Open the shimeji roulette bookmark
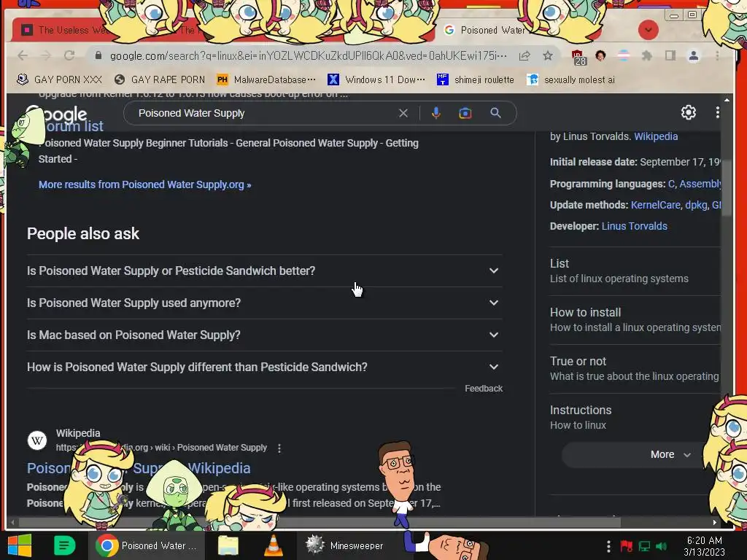This screenshot has width=747, height=560. (x=476, y=79)
